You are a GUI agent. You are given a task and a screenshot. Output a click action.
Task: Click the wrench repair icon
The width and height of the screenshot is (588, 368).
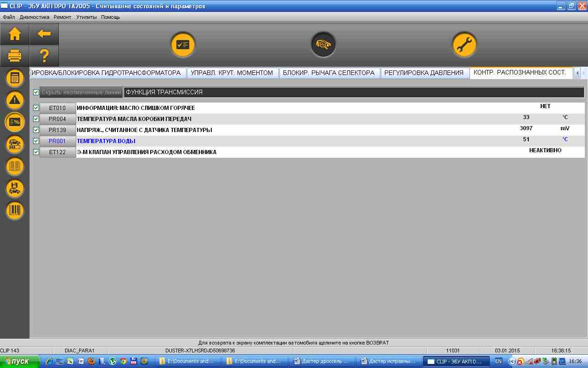click(464, 45)
